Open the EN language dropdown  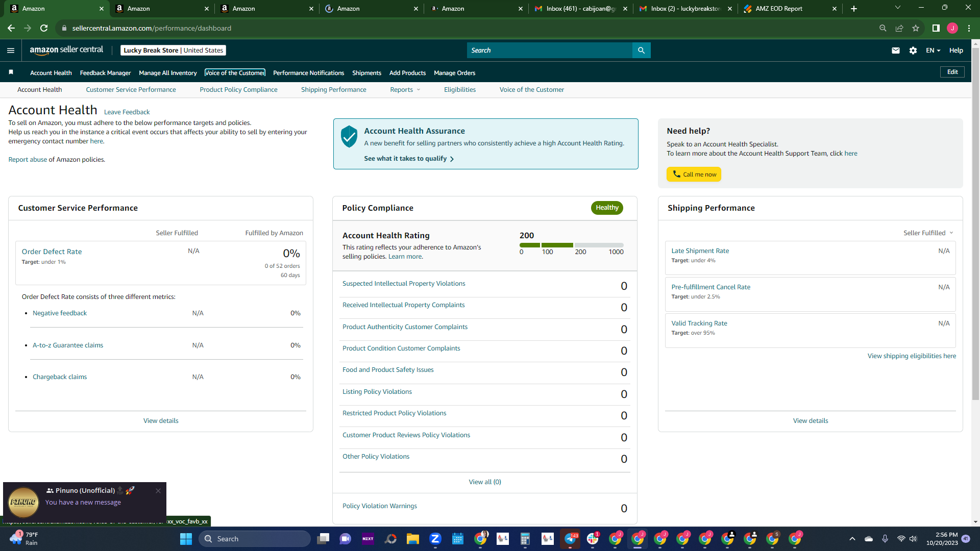[x=933, y=51]
